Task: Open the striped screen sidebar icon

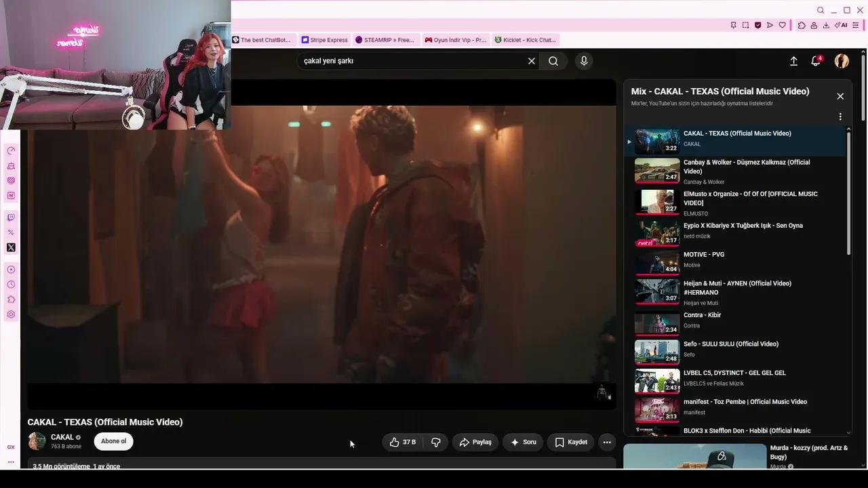Action: tap(11, 181)
